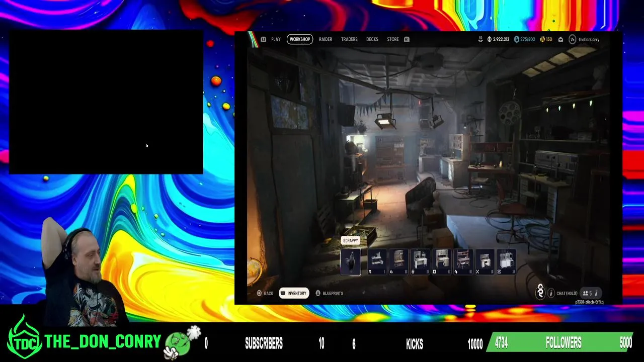Select the sixth station tile, left of crossed-tools tile
The image size is (644, 362).
463,261
